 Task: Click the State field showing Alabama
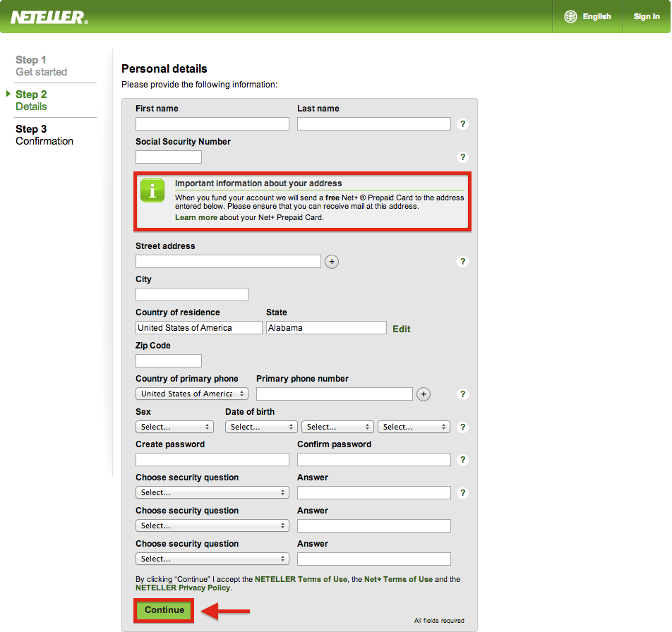pyautogui.click(x=326, y=327)
